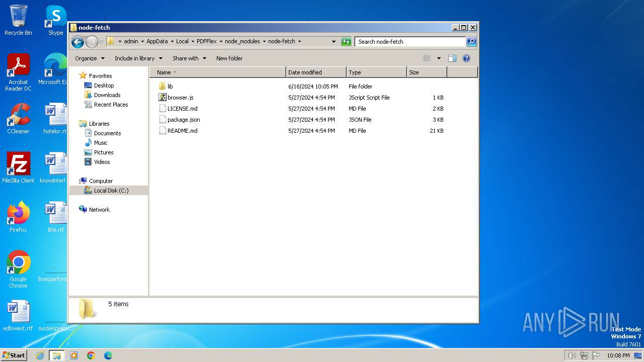Select the Recycle Bin desktop icon
The width and height of the screenshot is (644, 362).
click(18, 20)
